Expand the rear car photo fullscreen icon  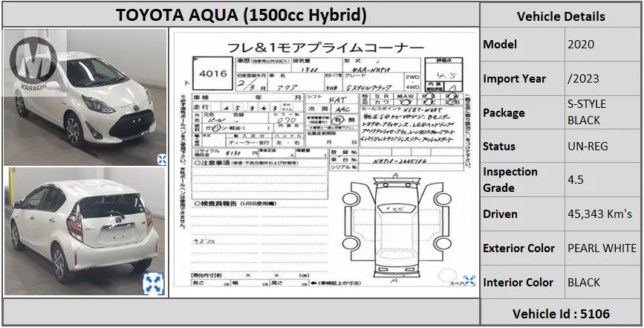click(153, 283)
